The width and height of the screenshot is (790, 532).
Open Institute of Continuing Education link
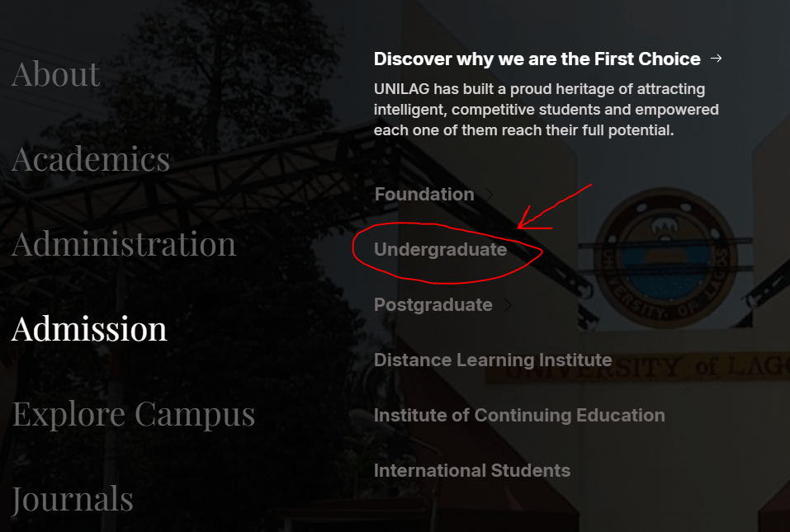pos(518,416)
